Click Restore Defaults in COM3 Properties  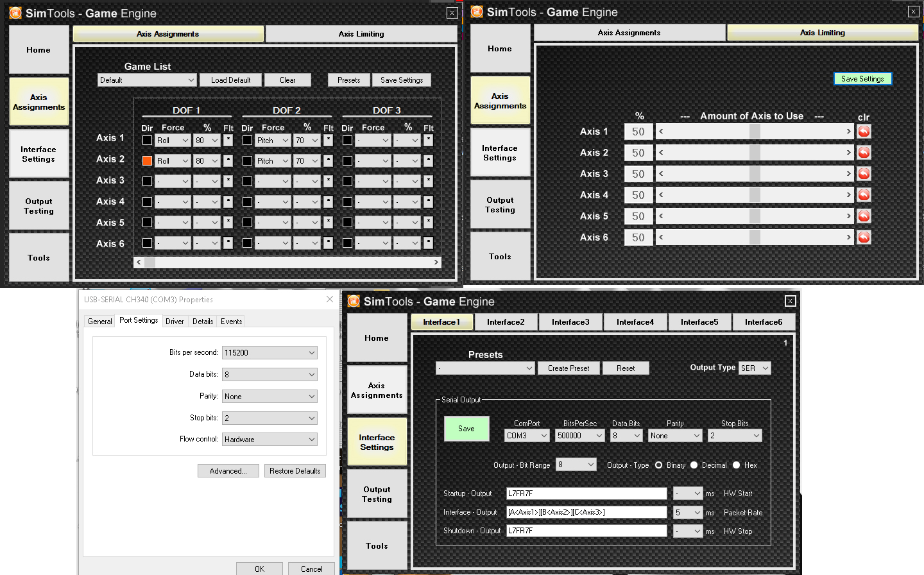[x=295, y=471]
